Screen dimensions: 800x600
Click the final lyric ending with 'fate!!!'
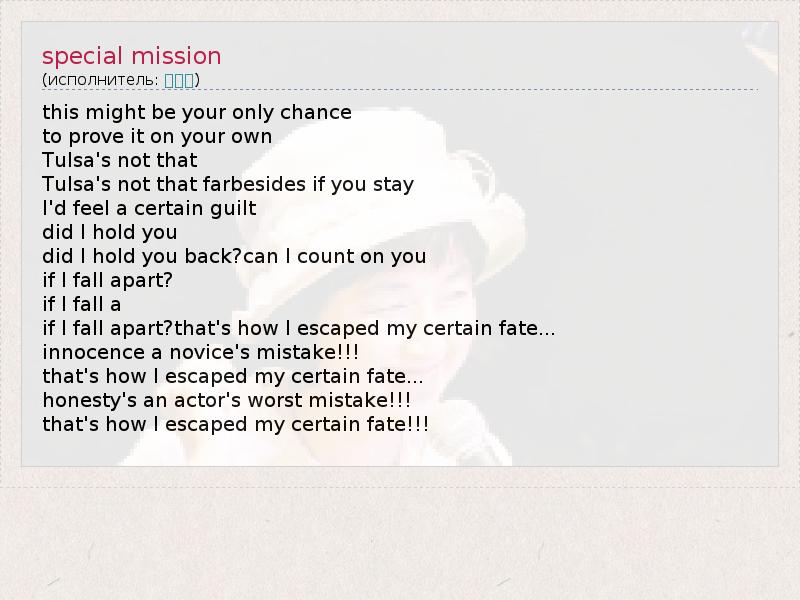click(x=236, y=424)
